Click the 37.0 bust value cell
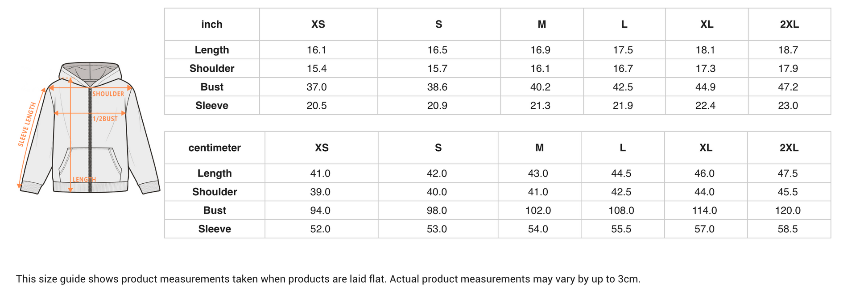Screen dimensions: 868x301 [x=317, y=87]
